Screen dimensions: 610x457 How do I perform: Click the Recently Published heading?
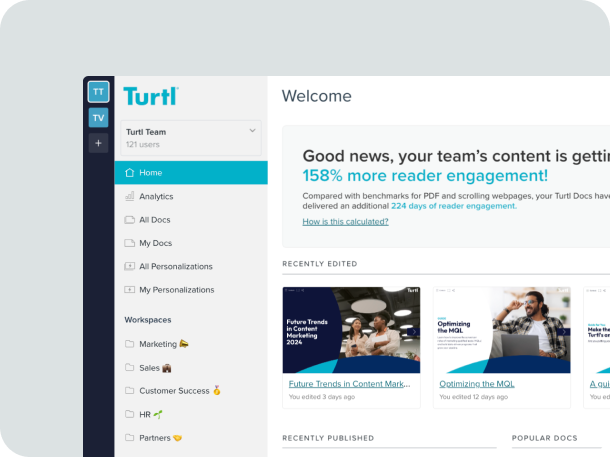pos(328,438)
